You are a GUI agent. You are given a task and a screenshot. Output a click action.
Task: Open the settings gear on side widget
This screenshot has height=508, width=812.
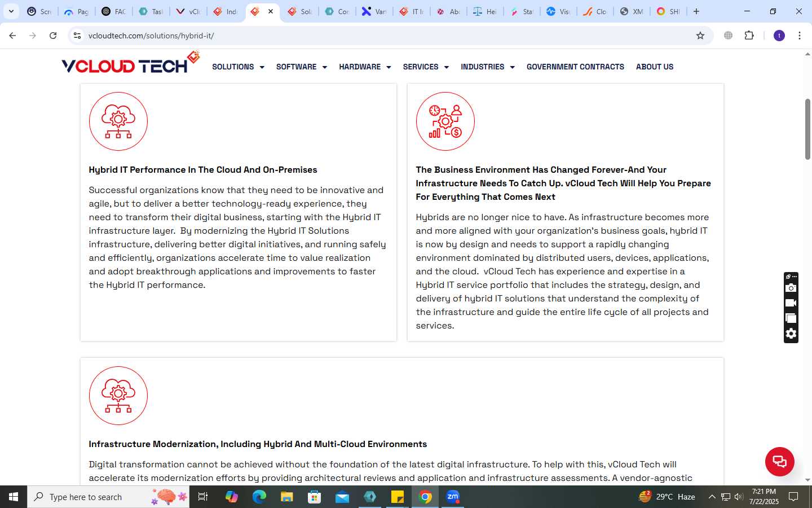(791, 334)
